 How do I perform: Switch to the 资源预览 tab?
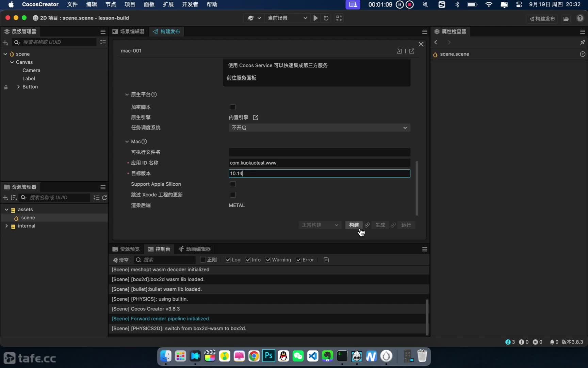pos(126,249)
